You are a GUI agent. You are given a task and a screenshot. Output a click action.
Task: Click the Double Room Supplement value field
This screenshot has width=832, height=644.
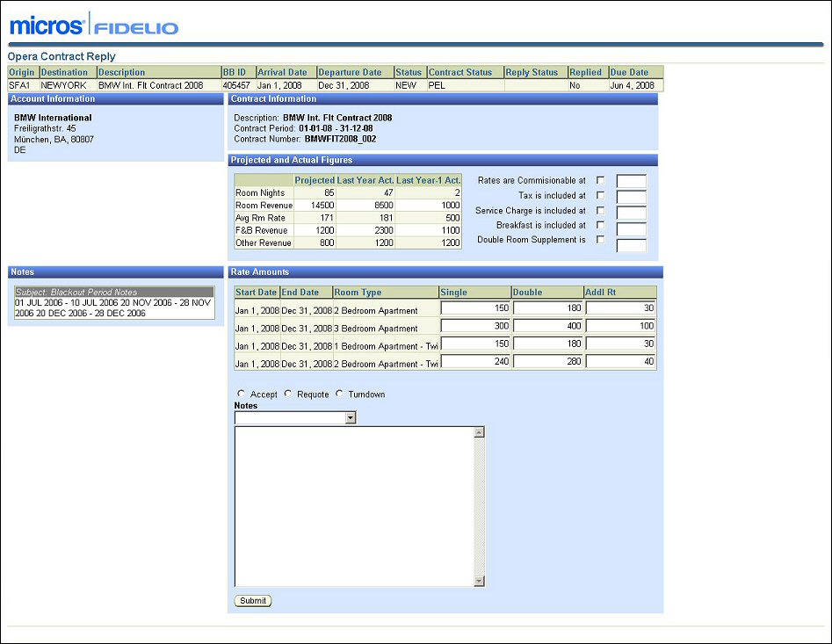631,245
